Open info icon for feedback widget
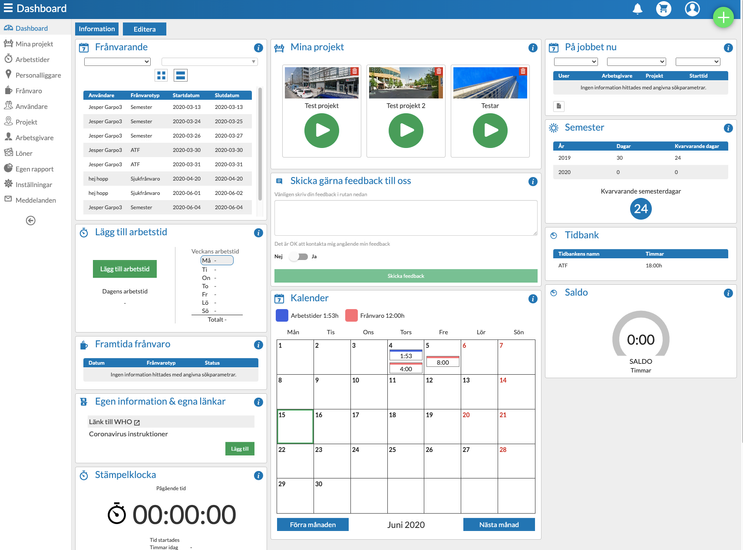Screen dimensions: 743x550 point(533,181)
